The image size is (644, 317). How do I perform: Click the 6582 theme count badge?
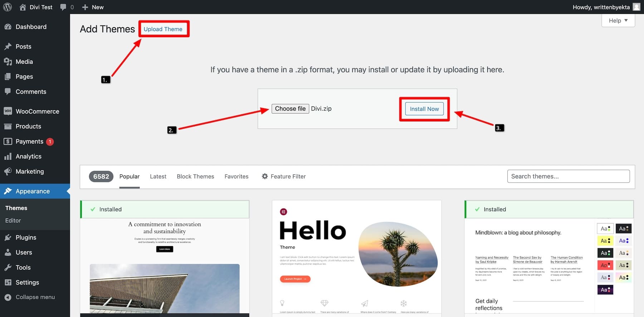point(101,176)
